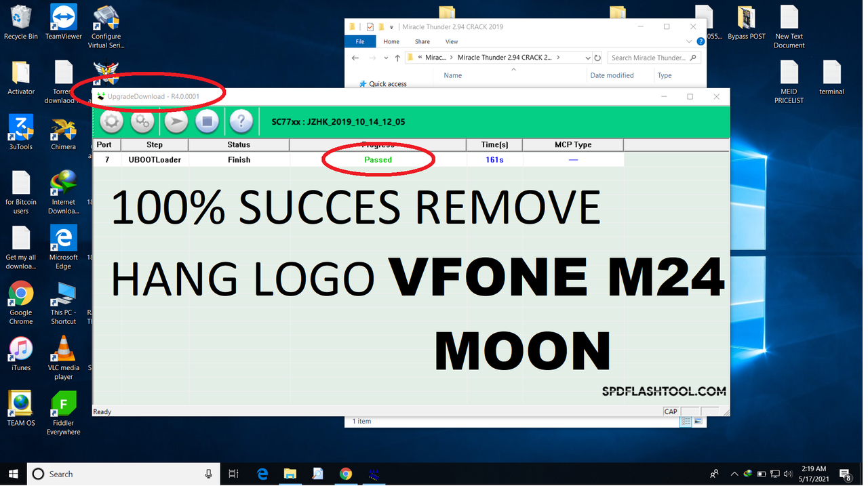This screenshot has height=486, width=868.
Task: Start downloading with the arrow play icon
Action: pos(176,122)
